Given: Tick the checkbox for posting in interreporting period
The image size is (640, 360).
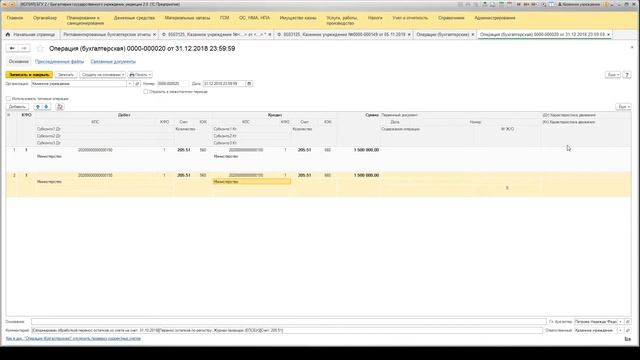Looking at the screenshot, I should pos(145,92).
